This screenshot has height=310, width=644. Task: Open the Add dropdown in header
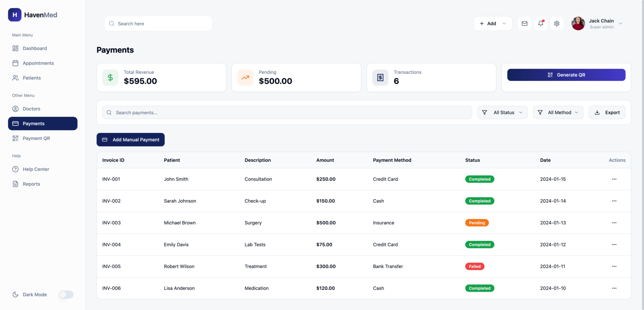[x=492, y=23]
